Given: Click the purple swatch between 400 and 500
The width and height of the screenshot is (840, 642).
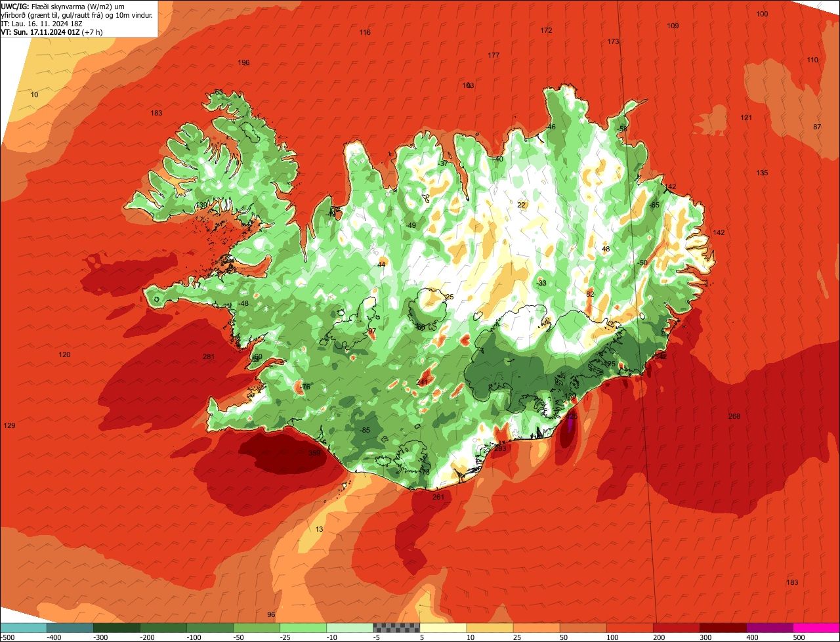Looking at the screenshot, I should tap(768, 628).
